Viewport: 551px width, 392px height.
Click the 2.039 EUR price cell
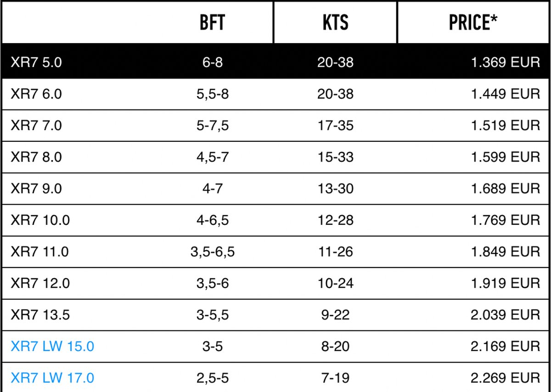[505, 315]
